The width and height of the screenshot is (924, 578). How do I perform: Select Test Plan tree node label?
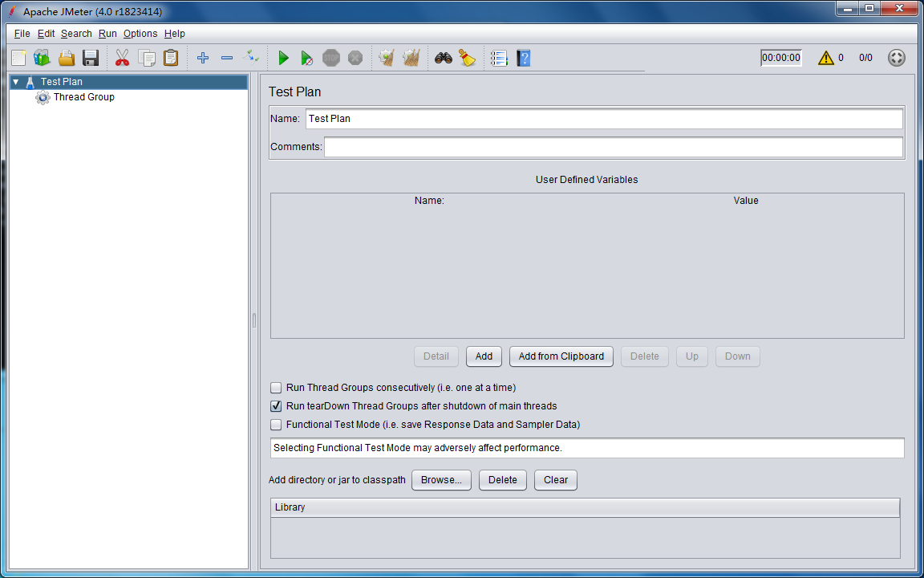point(62,82)
